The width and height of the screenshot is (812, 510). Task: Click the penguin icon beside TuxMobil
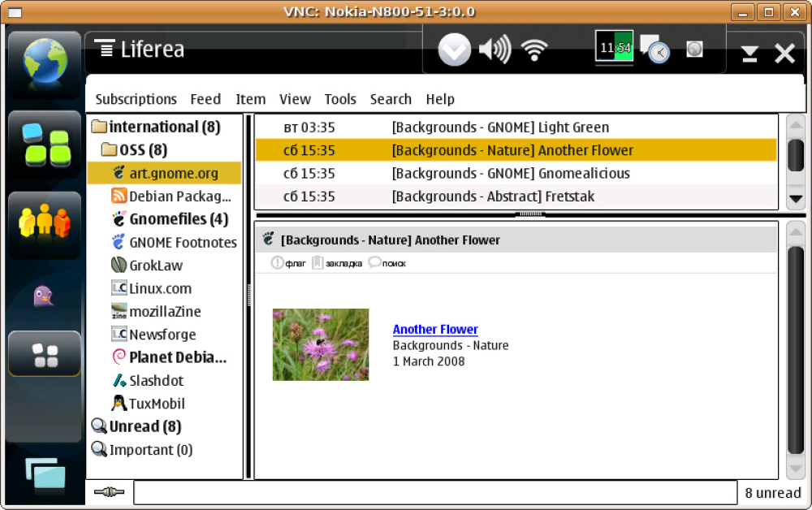tap(119, 403)
